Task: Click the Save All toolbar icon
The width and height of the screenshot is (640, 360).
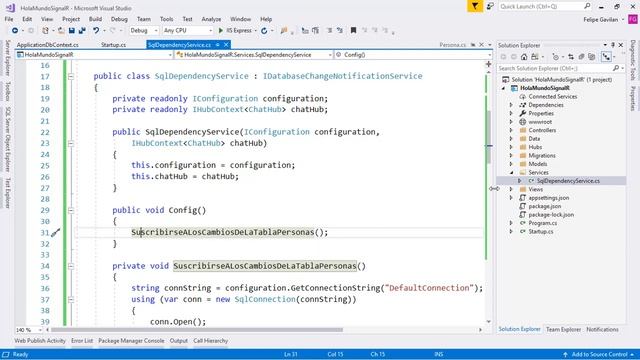Action: tap(82, 31)
